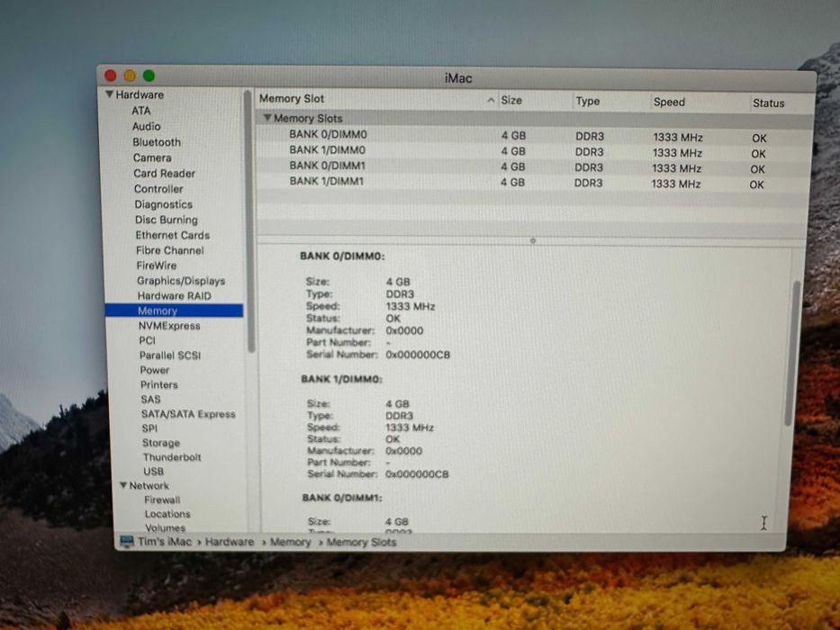Select Controller in the sidebar

point(158,189)
